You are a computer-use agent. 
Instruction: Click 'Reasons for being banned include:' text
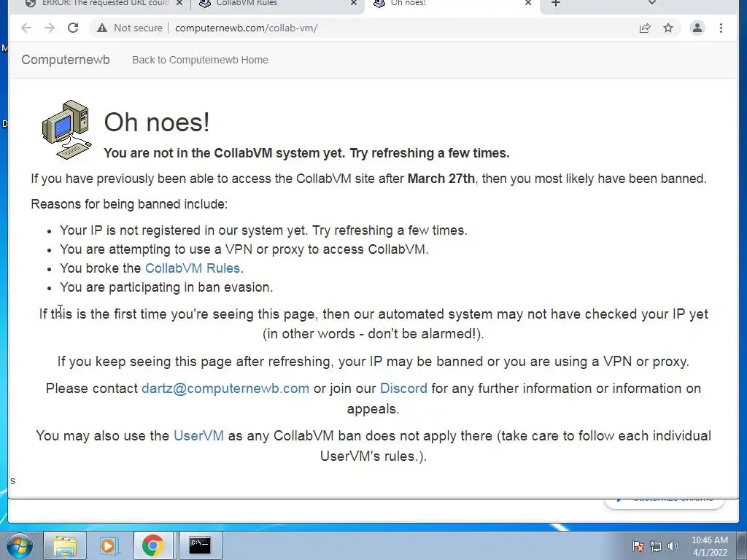pos(129,204)
